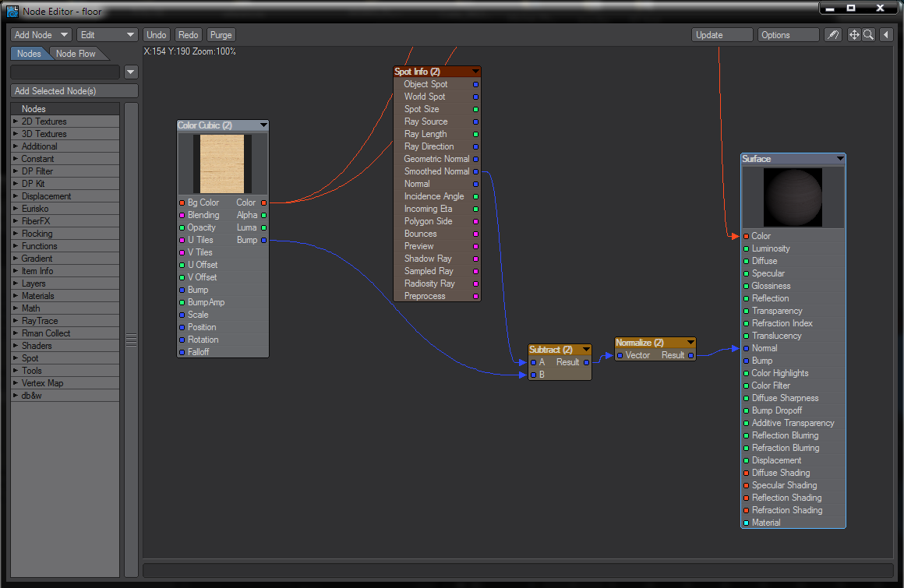Open the Add Node dropdown
904x588 pixels.
41,35
